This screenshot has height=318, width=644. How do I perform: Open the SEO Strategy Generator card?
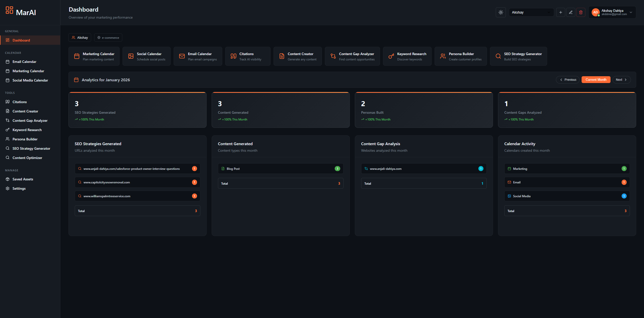point(518,56)
